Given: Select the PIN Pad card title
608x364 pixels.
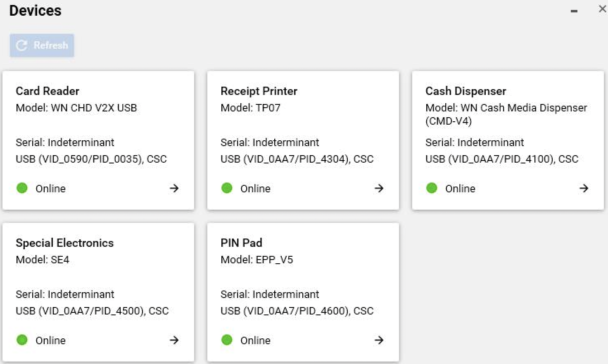Looking at the screenshot, I should pos(241,243).
